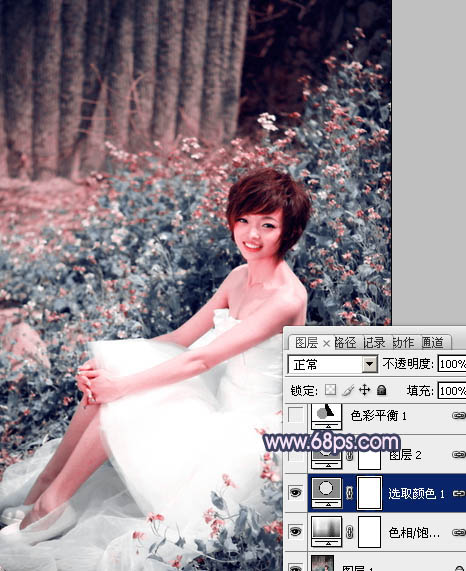Screen dimensions: 466x571
Task: Click the layer mask of 选取颜色 1
Action: pyautogui.click(x=370, y=493)
